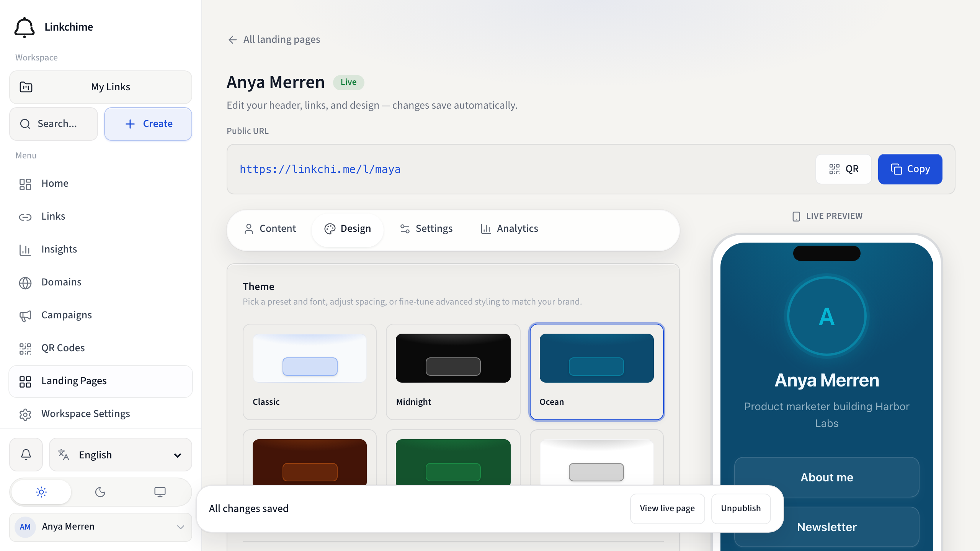Click the Live status badge
Image resolution: width=980 pixels, height=551 pixels.
pyautogui.click(x=348, y=82)
